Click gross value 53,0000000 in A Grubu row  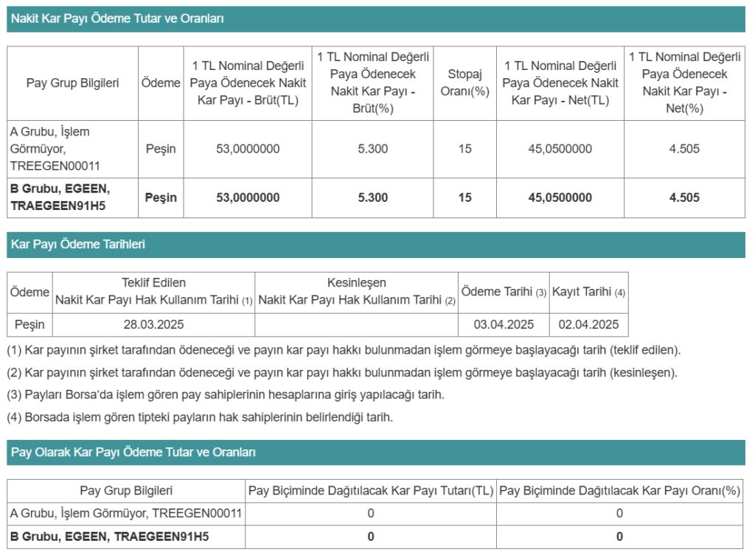[248, 149]
